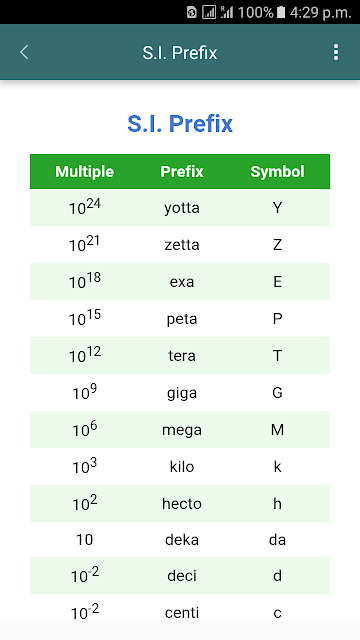Tap the deka symbol da

278,540
